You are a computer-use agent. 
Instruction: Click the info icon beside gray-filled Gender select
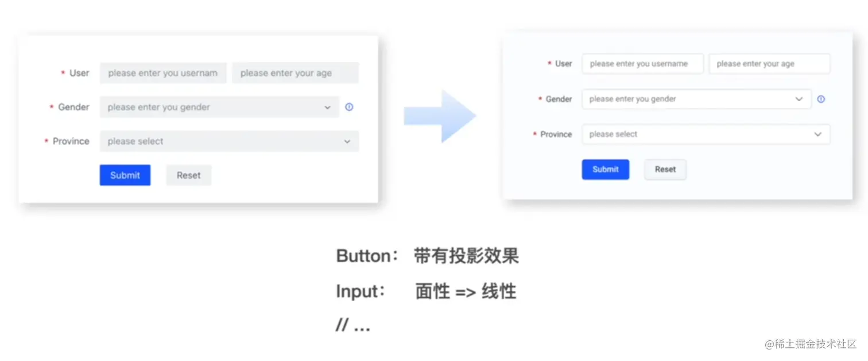349,107
